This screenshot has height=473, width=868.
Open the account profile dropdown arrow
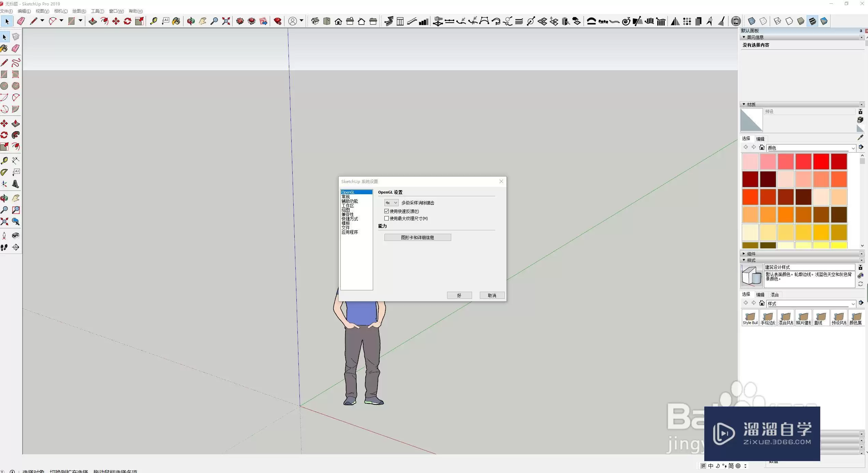click(x=301, y=21)
